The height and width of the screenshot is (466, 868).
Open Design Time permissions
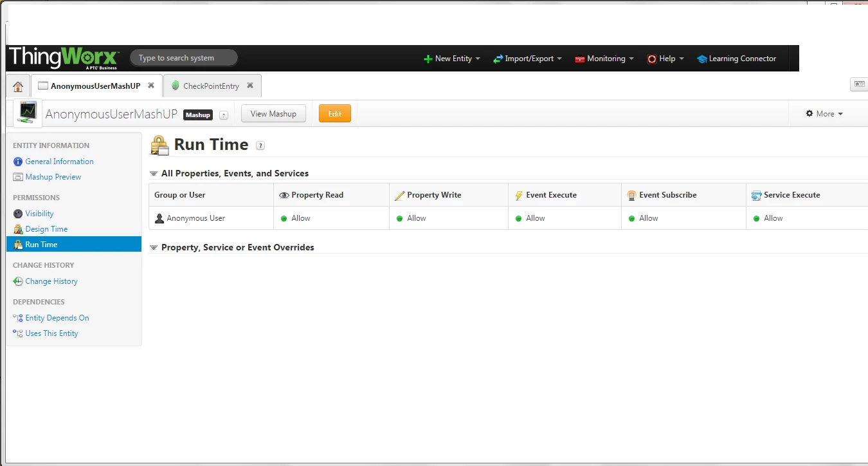tap(46, 229)
